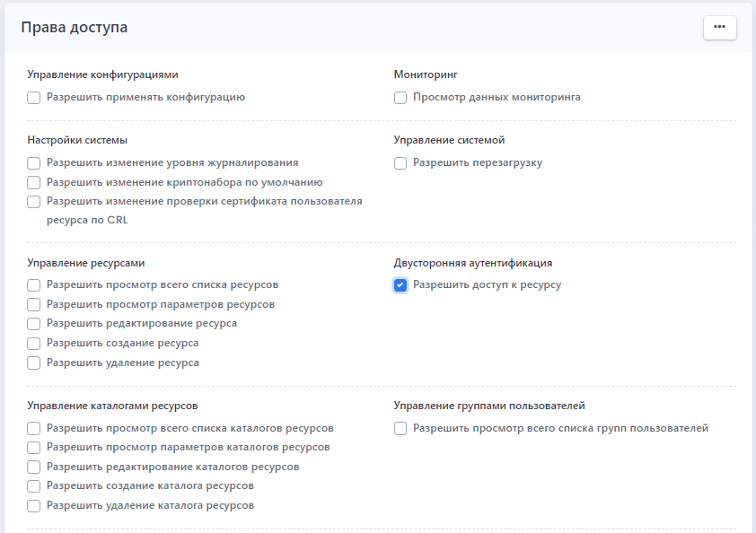Check Разрешить изменение проверки сертификата по CRL
The width and height of the screenshot is (756, 533).
[34, 201]
